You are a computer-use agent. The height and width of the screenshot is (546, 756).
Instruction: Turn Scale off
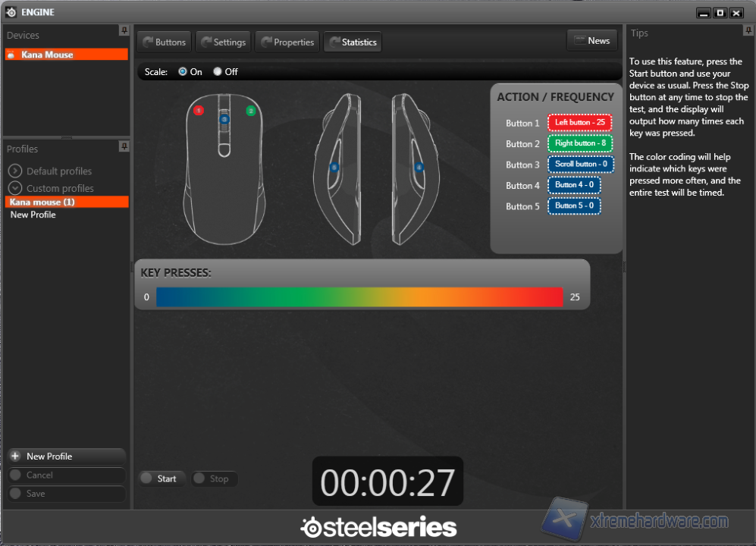pos(218,72)
